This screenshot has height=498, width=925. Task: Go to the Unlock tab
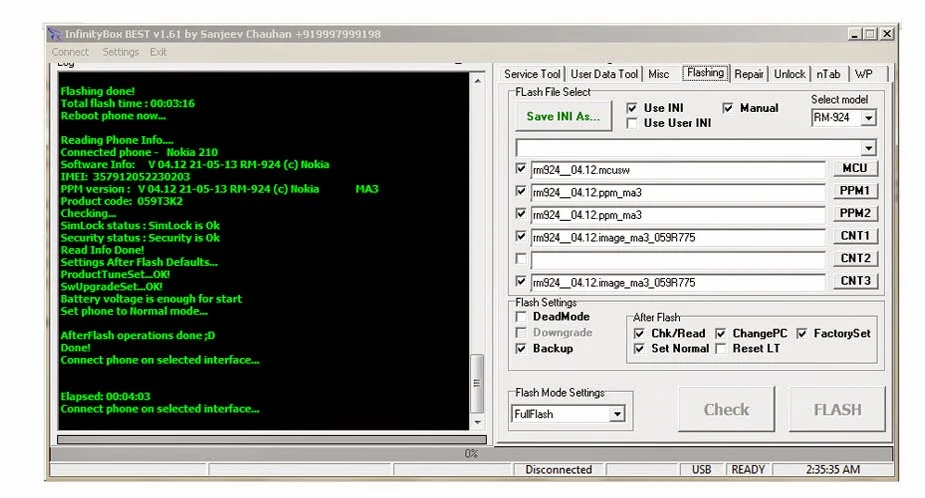pos(789,74)
